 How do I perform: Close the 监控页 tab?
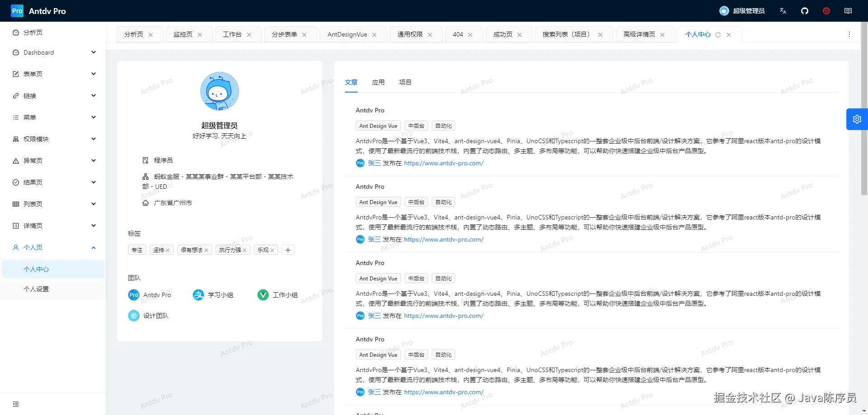click(x=200, y=35)
